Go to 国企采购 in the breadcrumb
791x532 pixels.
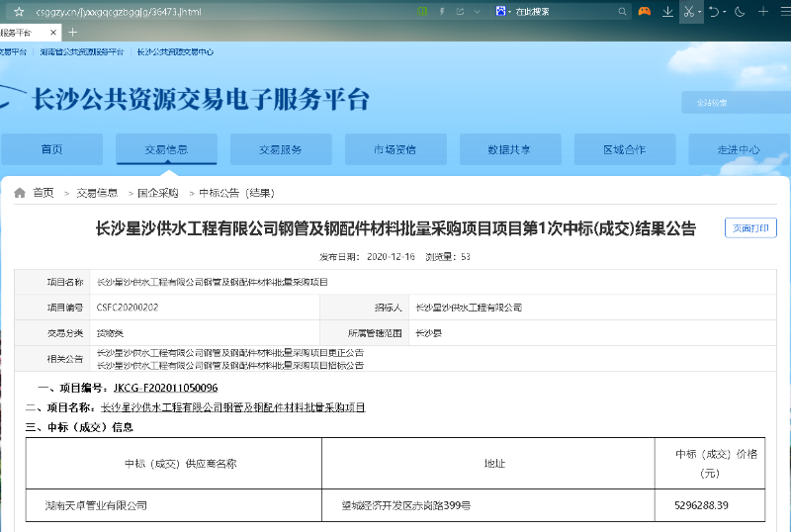[x=158, y=193]
